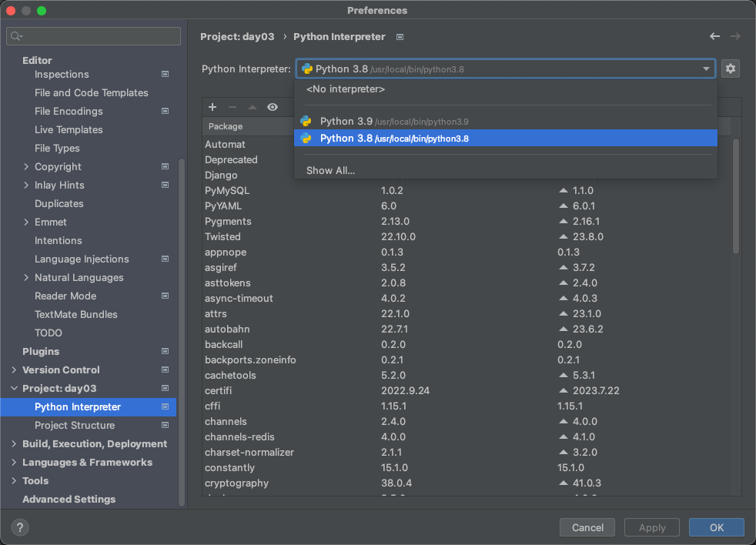Select Show All... in interpreter list
This screenshot has height=545, width=756.
coord(505,171)
